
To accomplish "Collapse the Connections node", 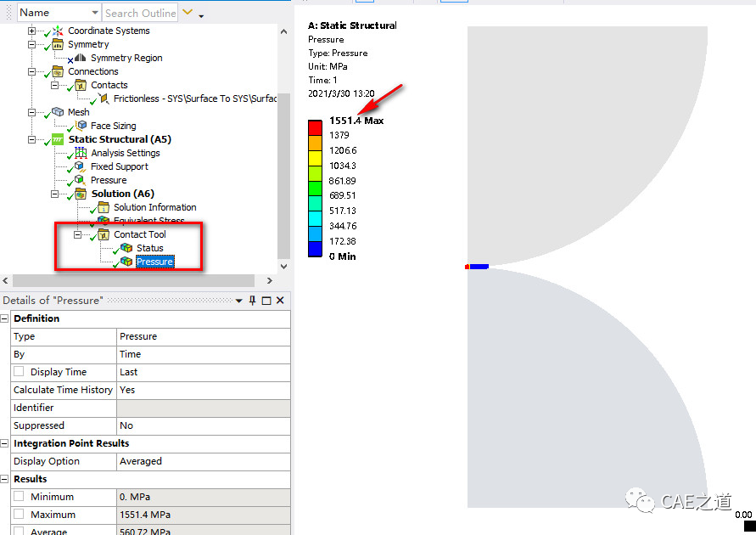I will 32,72.
